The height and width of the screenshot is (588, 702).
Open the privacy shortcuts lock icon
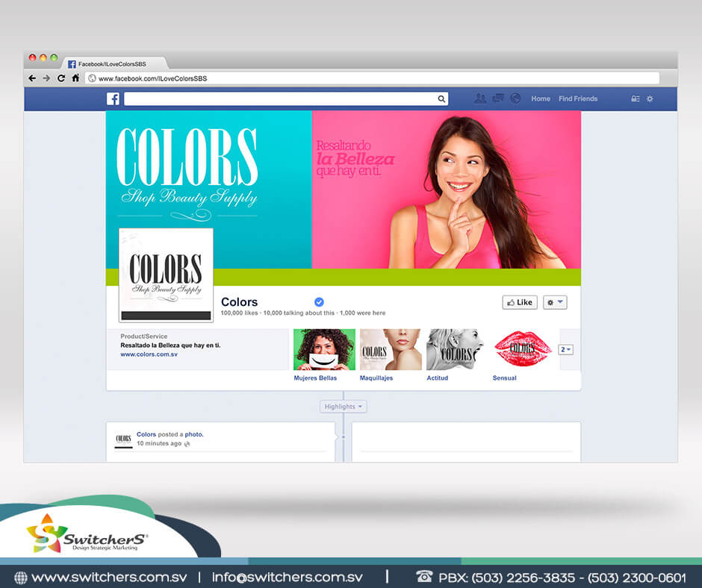pos(636,99)
